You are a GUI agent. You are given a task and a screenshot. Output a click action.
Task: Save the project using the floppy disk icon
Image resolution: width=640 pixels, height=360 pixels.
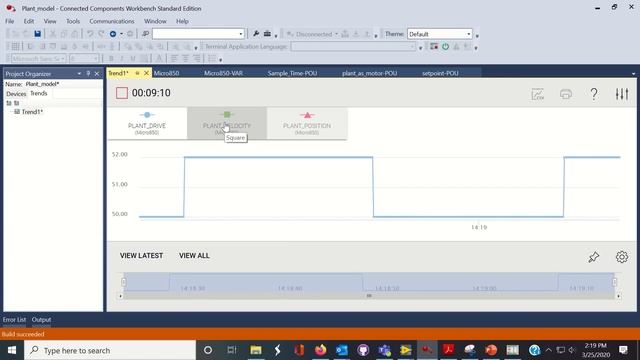(x=38, y=34)
